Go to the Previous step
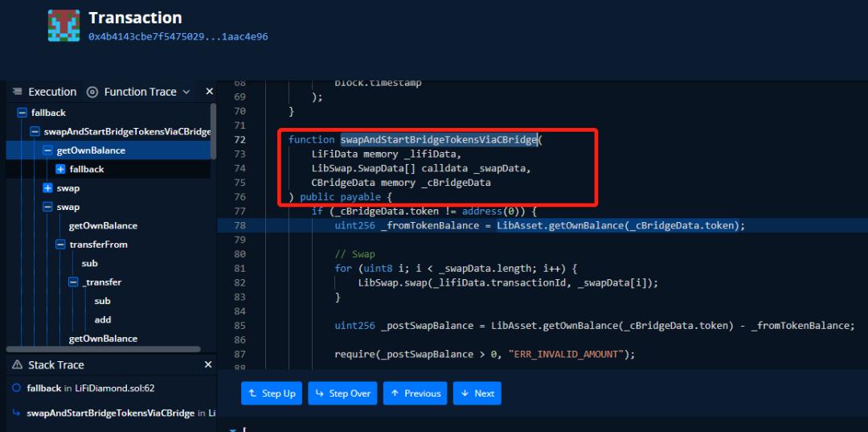868x432 pixels. click(x=416, y=393)
